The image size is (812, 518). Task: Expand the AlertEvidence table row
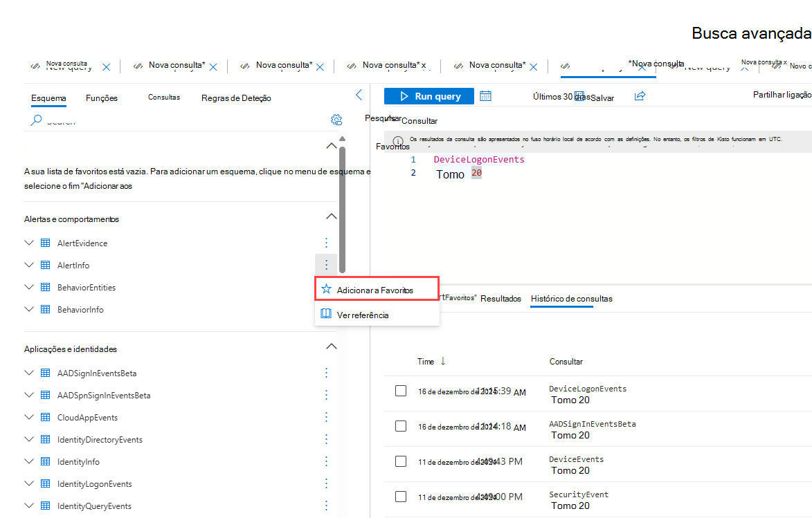[x=29, y=243]
